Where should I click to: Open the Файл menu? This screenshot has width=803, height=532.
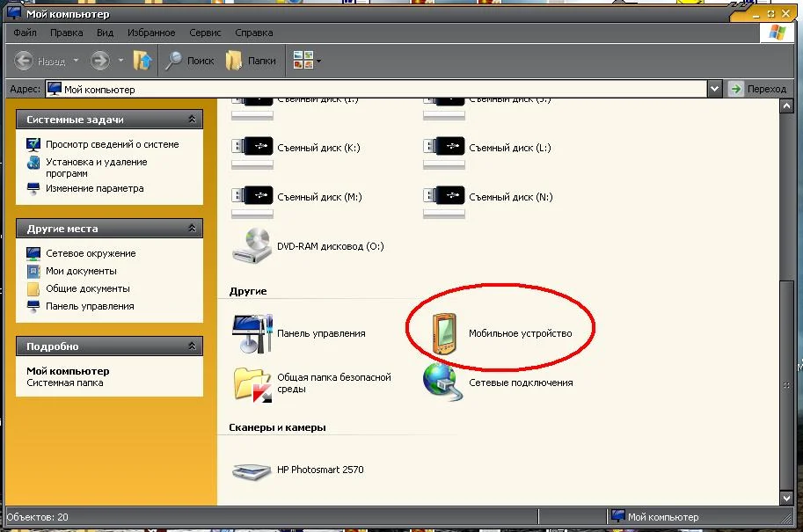click(26, 33)
